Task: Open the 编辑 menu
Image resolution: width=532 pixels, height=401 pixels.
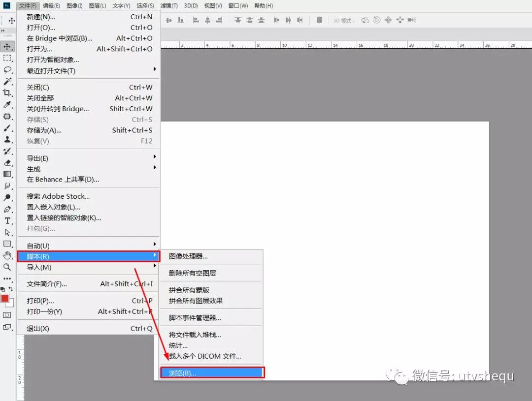Action: pos(52,5)
